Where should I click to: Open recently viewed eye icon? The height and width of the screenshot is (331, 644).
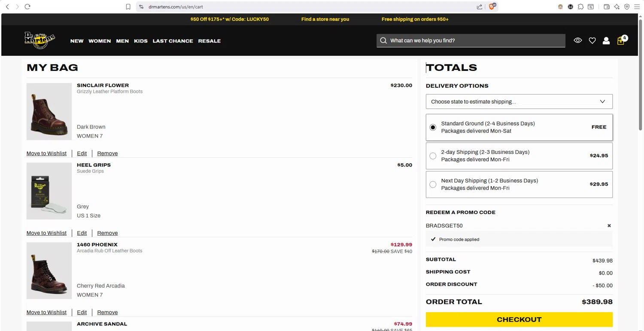pos(578,40)
